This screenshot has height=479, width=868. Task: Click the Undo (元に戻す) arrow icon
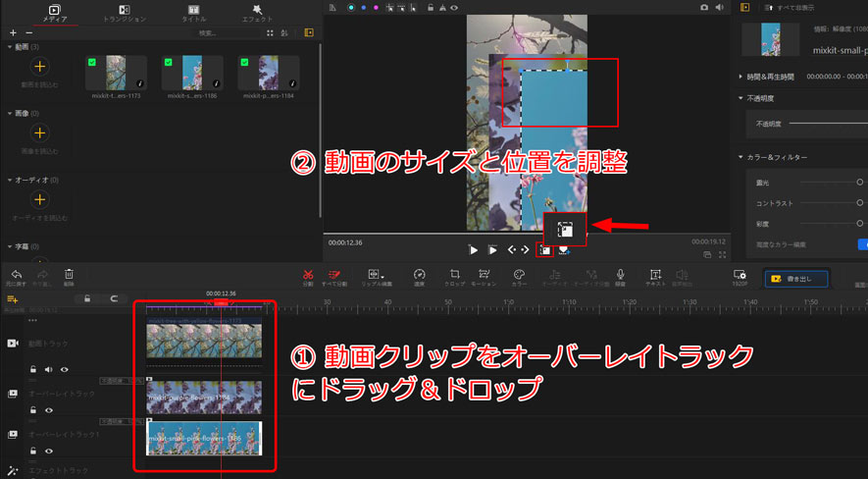click(17, 274)
